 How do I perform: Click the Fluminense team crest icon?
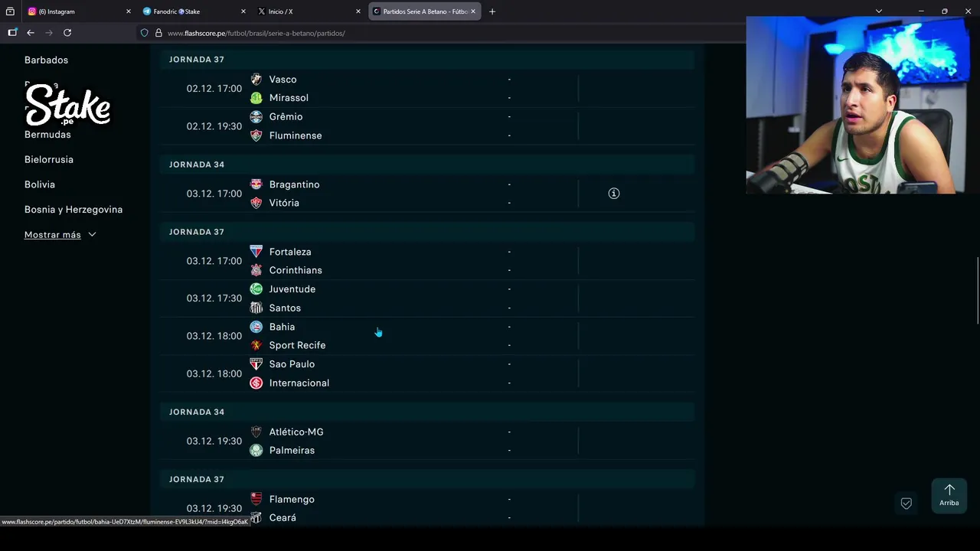[x=256, y=135]
